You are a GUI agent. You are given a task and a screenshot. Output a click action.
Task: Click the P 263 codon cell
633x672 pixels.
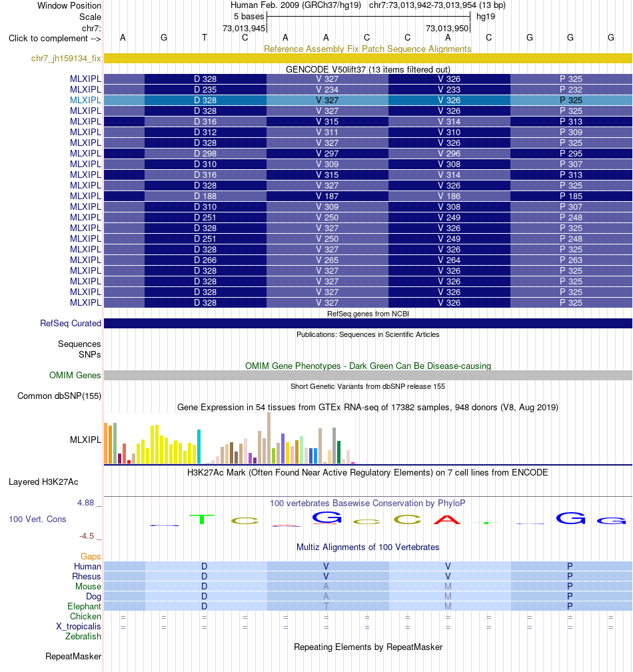pyautogui.click(x=571, y=260)
